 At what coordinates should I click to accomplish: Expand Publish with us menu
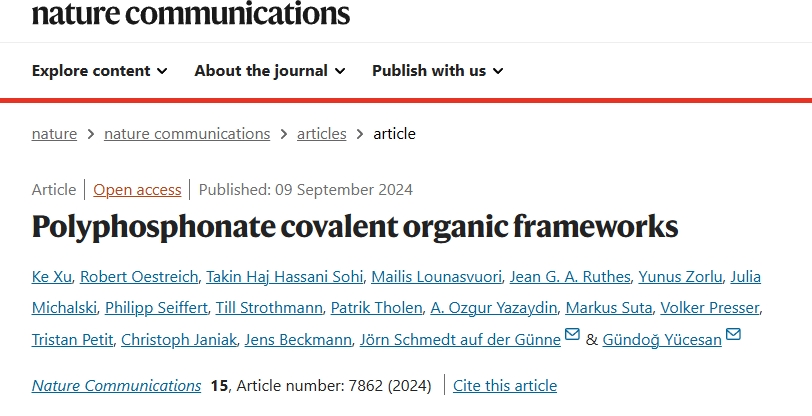point(438,70)
